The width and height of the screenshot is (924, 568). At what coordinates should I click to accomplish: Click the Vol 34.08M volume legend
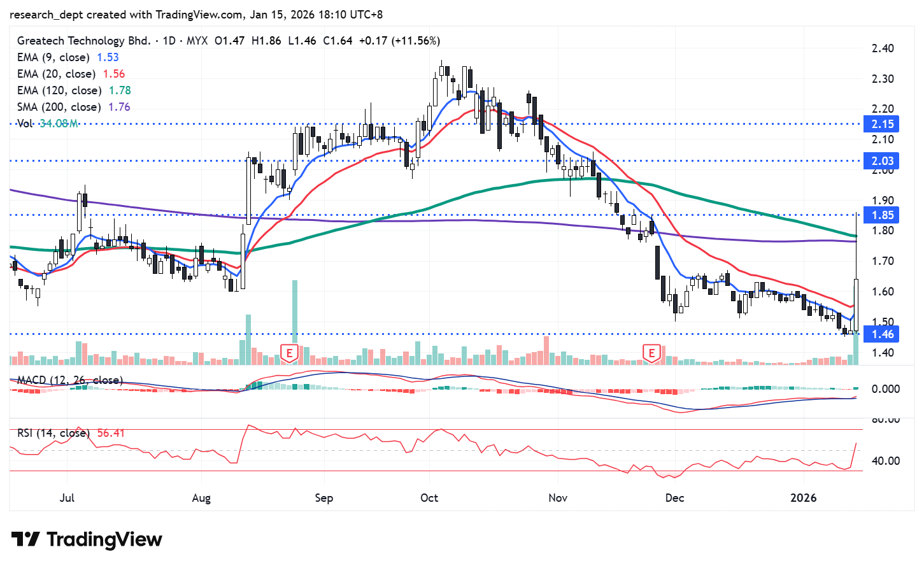pyautogui.click(x=48, y=124)
